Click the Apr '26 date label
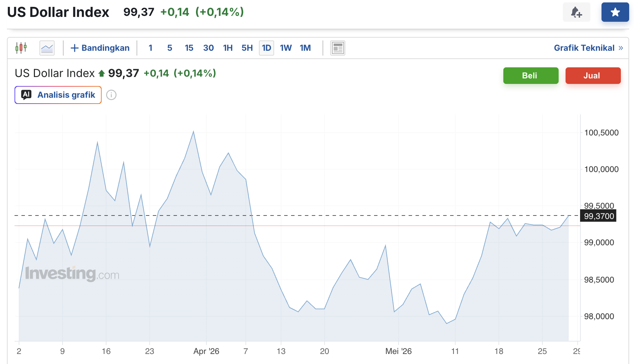Viewport: 634px width, 364px height. tap(206, 351)
